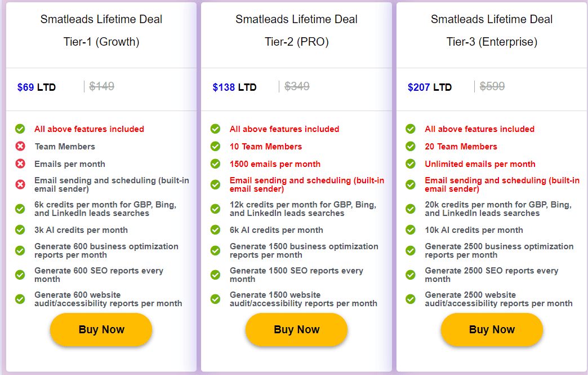
Task: Click the red cross icon next to 'Team Members'
Action: click(x=20, y=146)
